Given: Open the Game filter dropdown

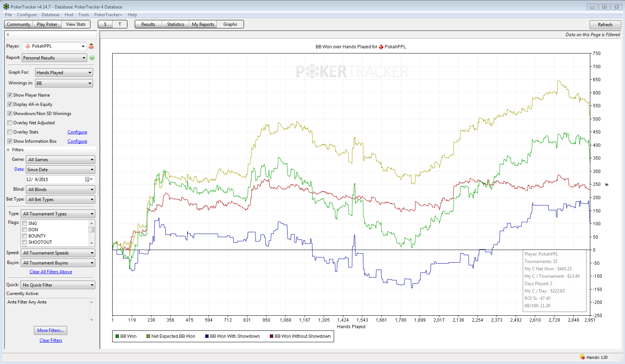Looking at the screenshot, I should (61, 160).
